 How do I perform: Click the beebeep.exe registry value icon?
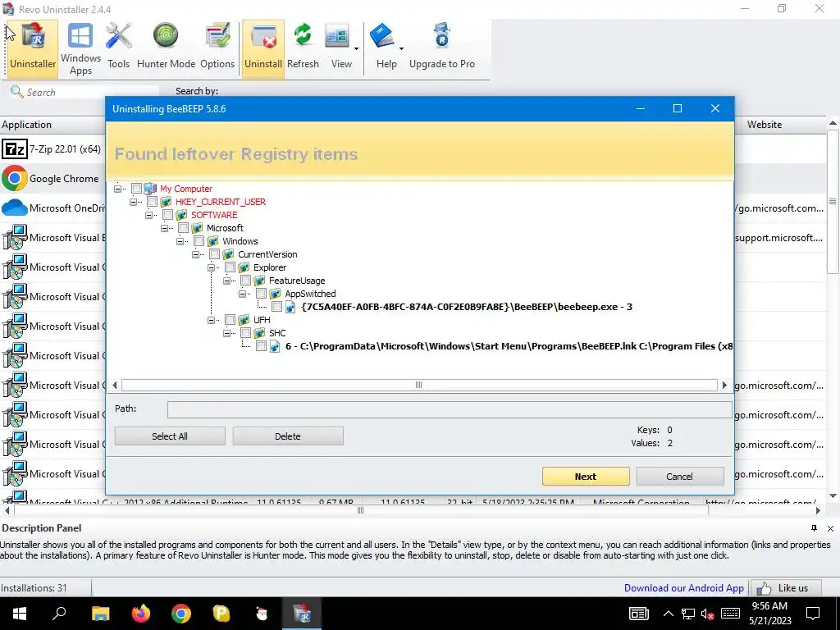pyautogui.click(x=290, y=307)
